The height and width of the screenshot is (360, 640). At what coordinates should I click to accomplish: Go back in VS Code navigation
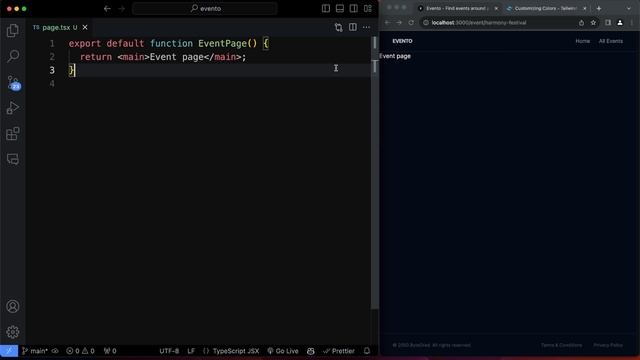(107, 9)
